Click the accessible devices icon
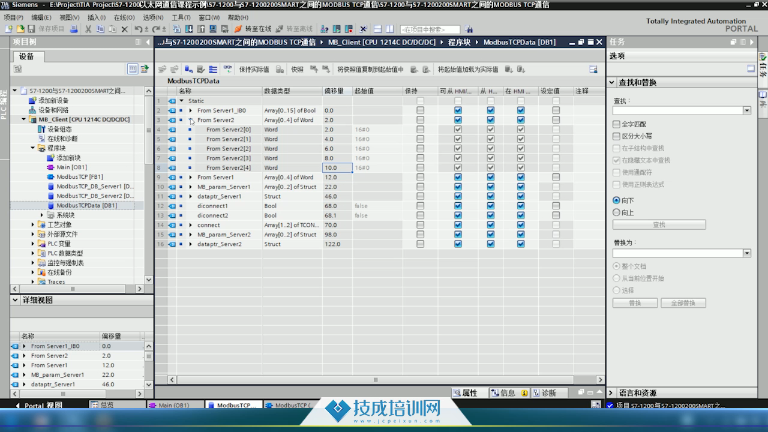Viewport: 768px width, 432px height. point(324,29)
